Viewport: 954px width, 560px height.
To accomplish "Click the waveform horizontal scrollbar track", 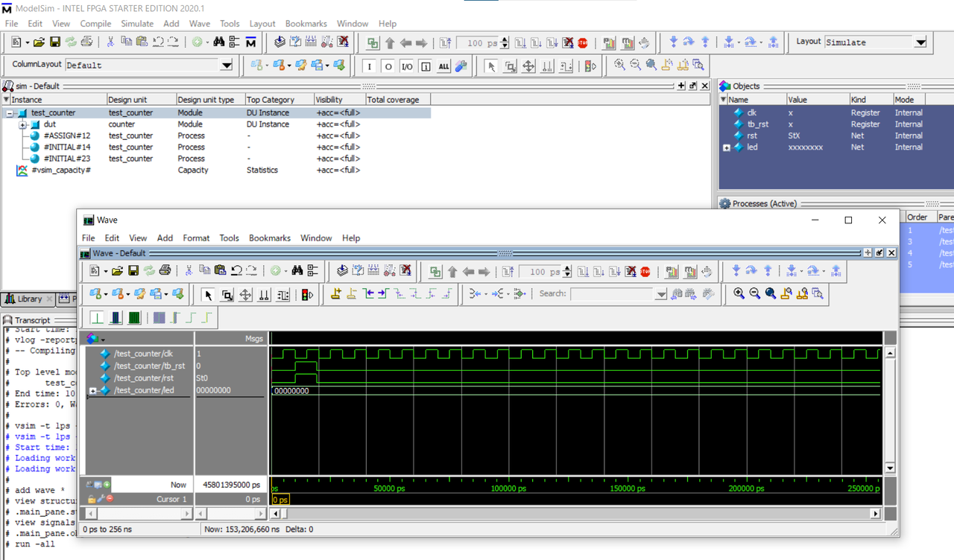I will 574,514.
